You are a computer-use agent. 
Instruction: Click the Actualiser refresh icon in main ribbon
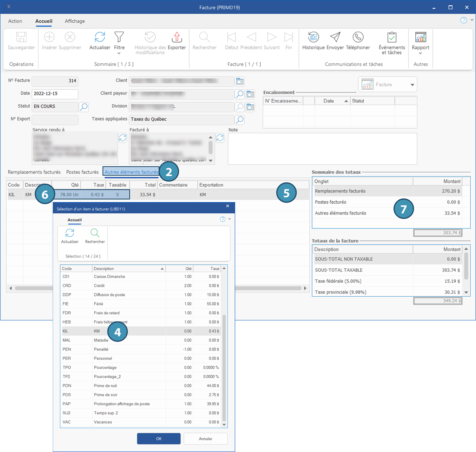pyautogui.click(x=99, y=37)
